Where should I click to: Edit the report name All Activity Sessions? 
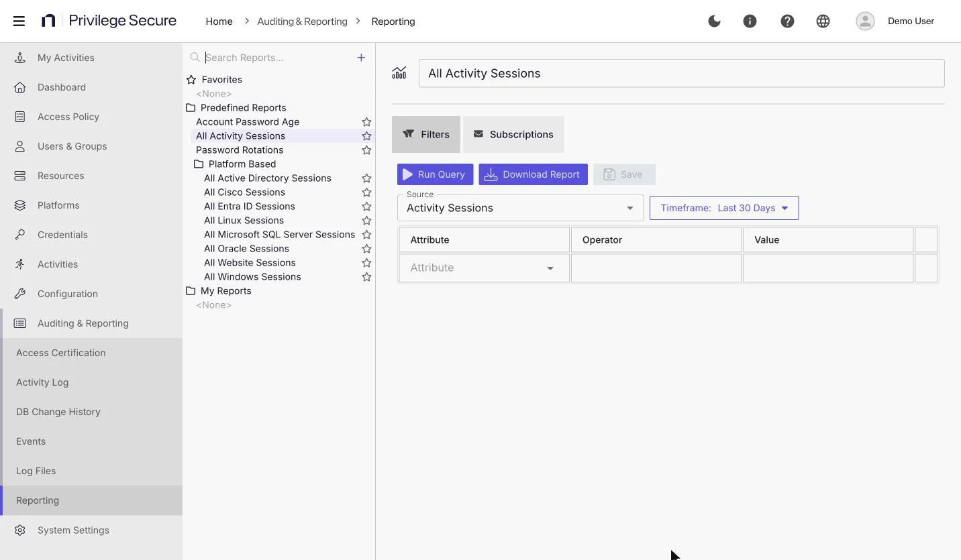[681, 73]
